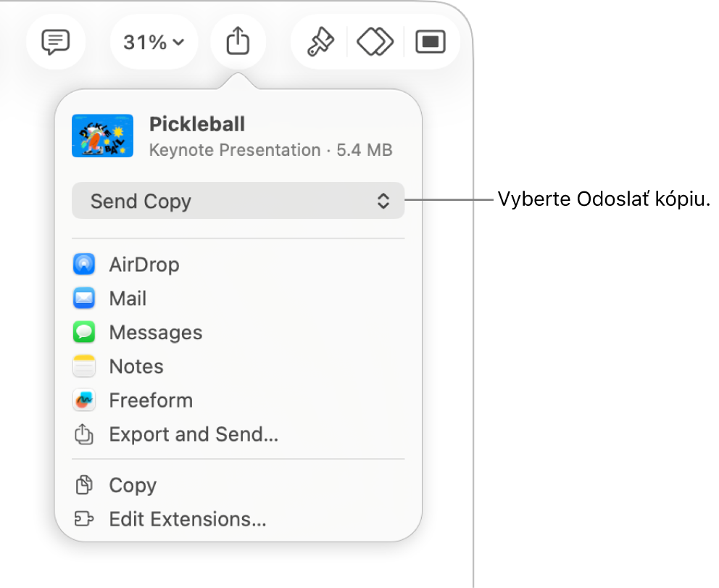Open the Document inspector icon
Screen dimensions: 719x588
coord(430,42)
